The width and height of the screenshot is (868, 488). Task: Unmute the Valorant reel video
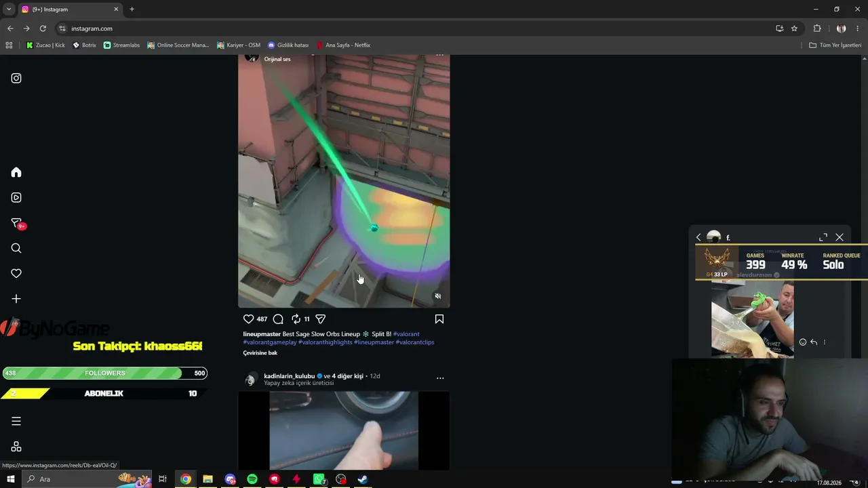(438, 296)
